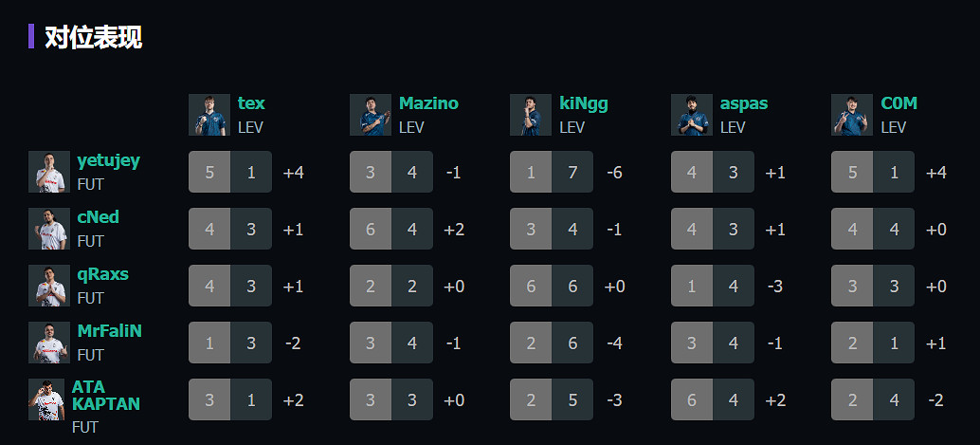The image size is (980, 445).
Task: Open yetujey's name link
Action: (x=108, y=160)
